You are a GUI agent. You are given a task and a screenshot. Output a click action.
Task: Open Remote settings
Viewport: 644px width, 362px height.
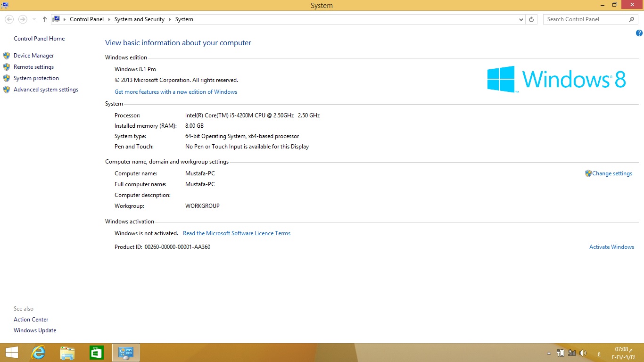pos(33,67)
